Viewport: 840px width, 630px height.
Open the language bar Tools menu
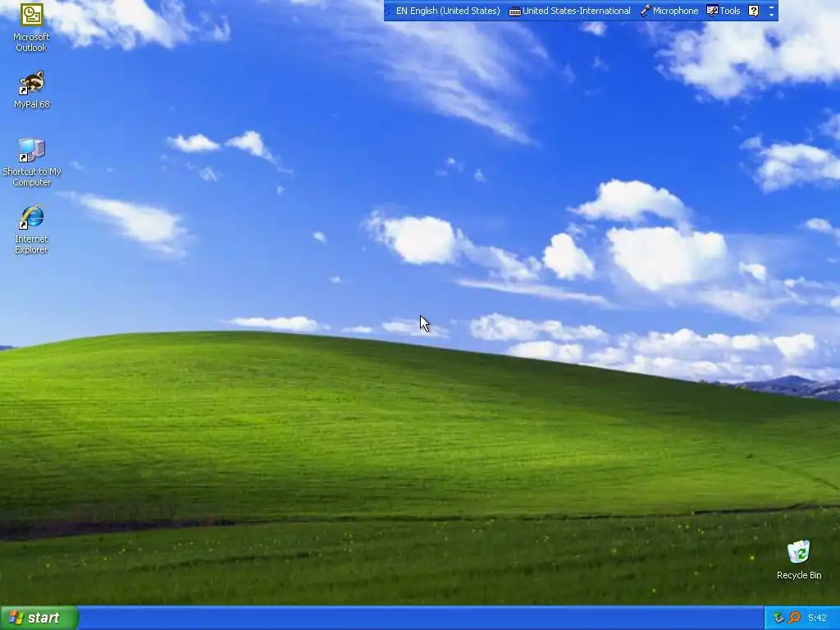click(724, 11)
